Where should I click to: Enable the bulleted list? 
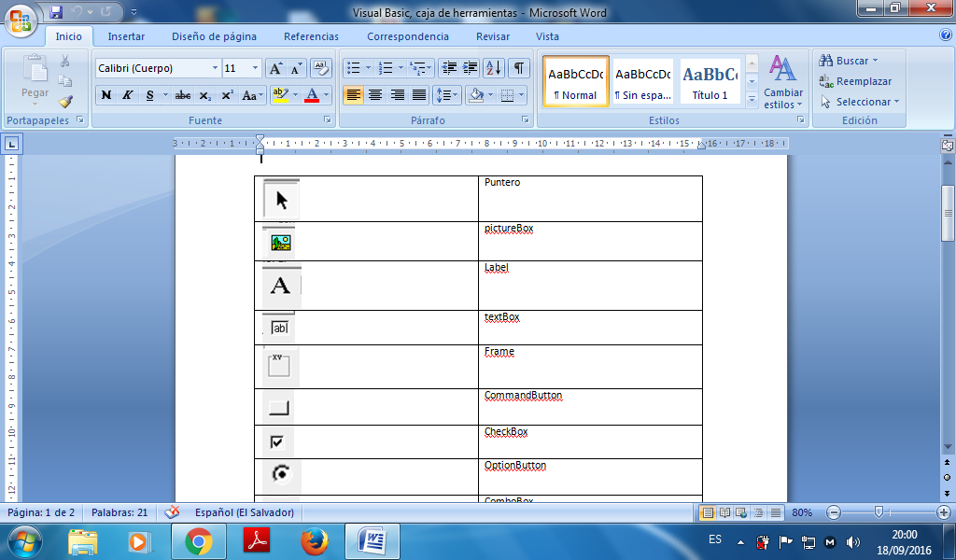point(355,67)
